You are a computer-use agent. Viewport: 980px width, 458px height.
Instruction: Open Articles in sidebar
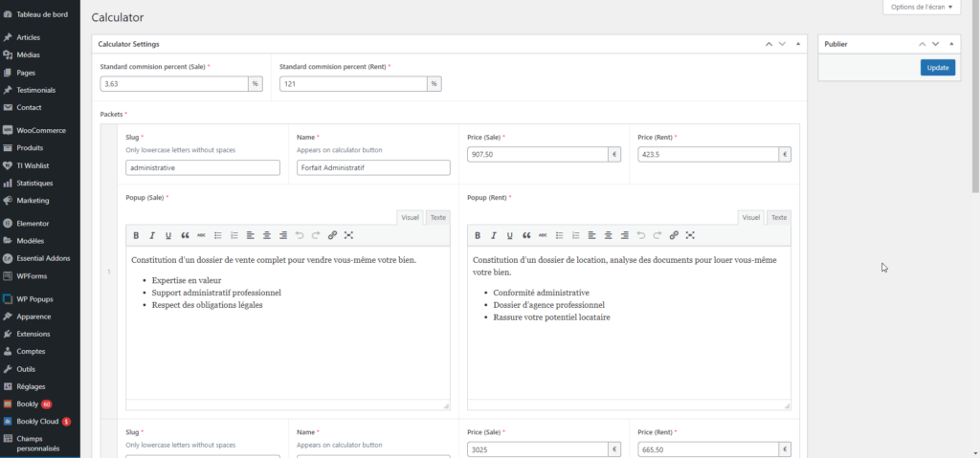[40, 37]
